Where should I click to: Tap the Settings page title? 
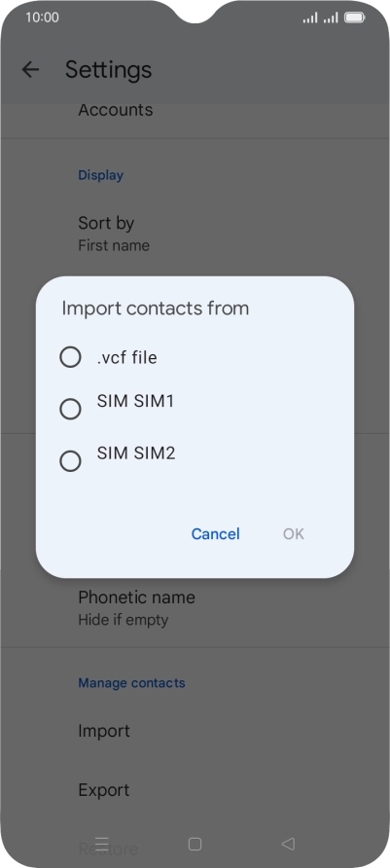pyautogui.click(x=108, y=70)
